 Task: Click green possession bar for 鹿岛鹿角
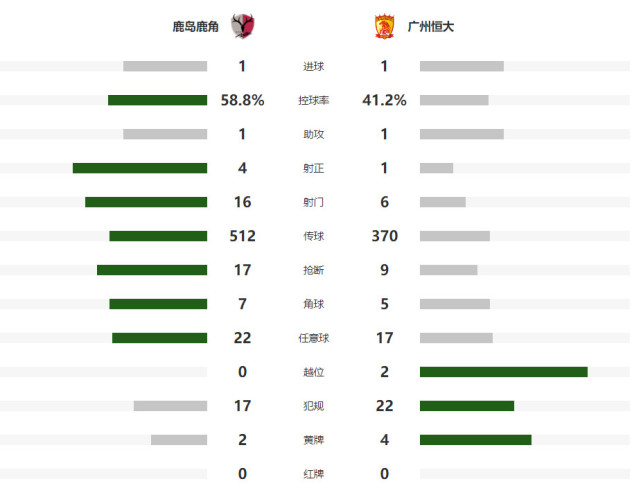157,100
